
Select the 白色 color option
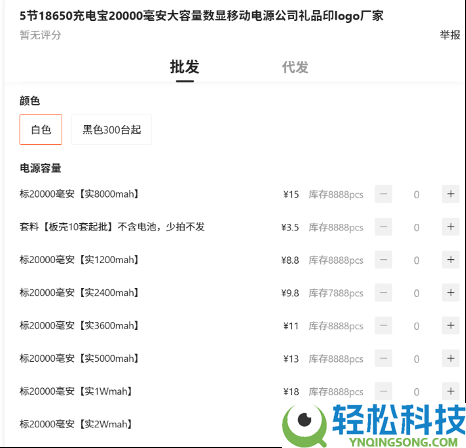[x=41, y=129]
